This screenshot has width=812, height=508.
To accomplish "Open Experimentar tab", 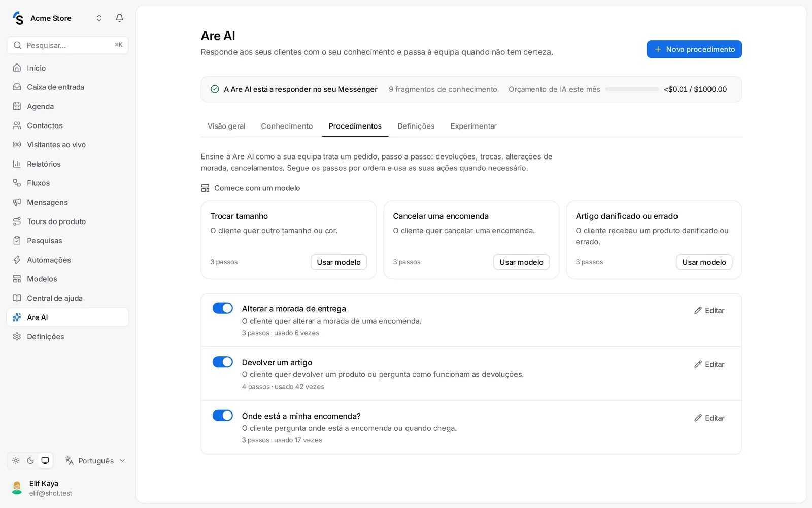I will (x=473, y=126).
